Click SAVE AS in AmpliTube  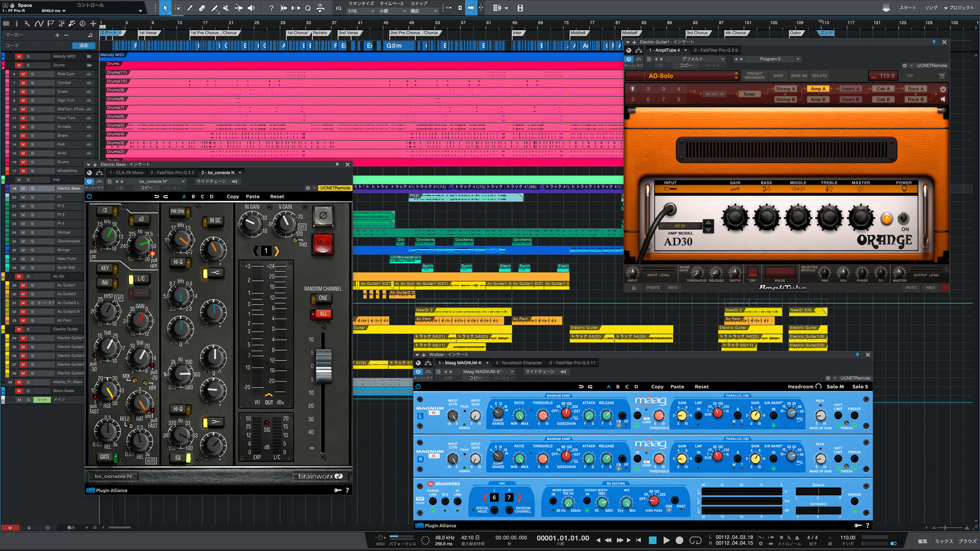click(799, 76)
